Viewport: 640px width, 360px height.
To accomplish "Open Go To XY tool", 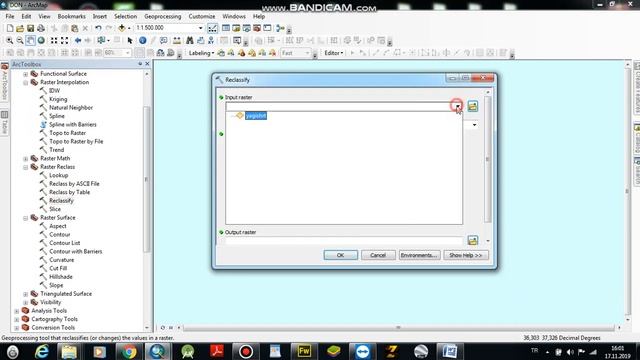I will click(211, 40).
